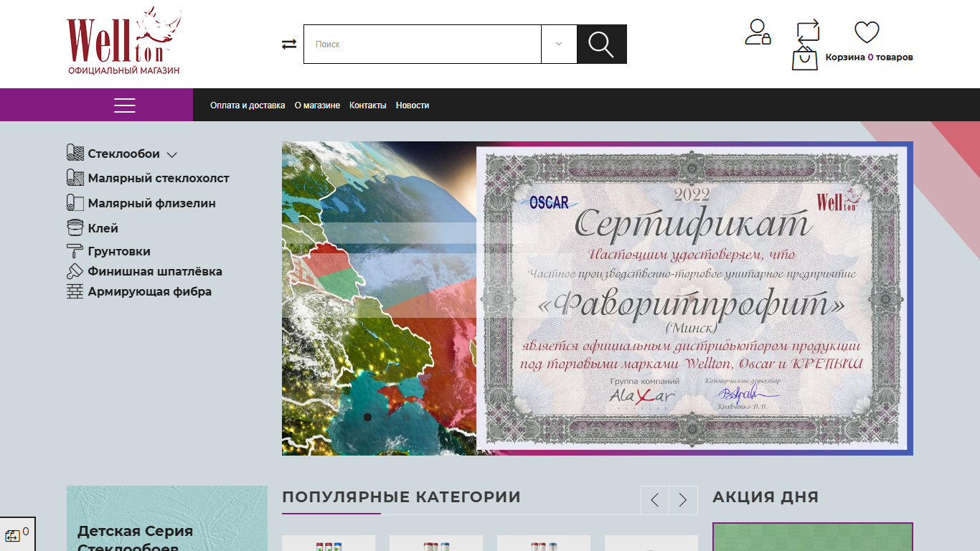Open Армирующая фибра category link
This screenshot has height=551, width=980.
150,291
